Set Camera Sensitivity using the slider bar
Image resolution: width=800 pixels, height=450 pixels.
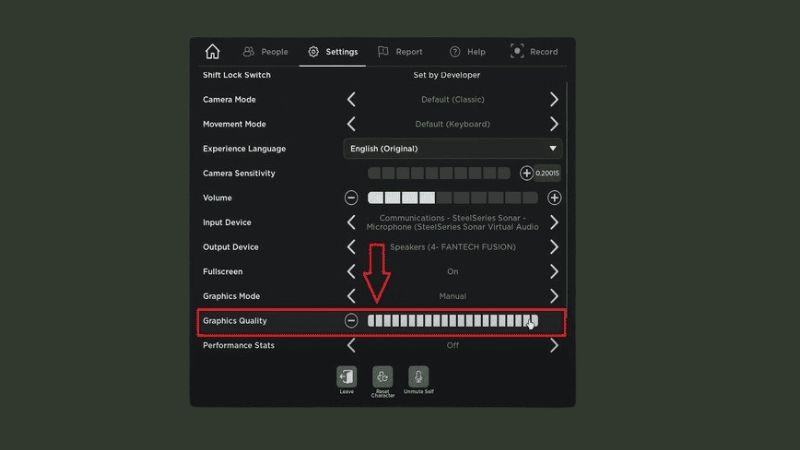[439, 173]
